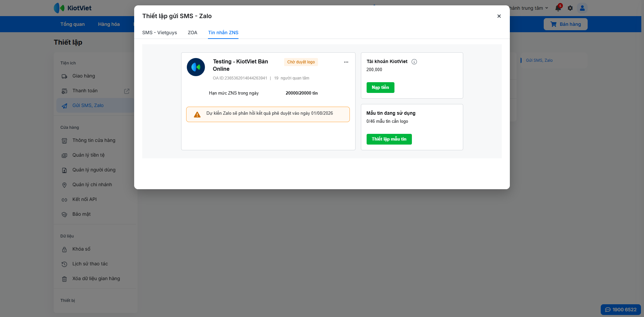Viewport: 644px width, 317px height.
Task: Open Quản lý người dùng settings
Action: pyautogui.click(x=96, y=170)
